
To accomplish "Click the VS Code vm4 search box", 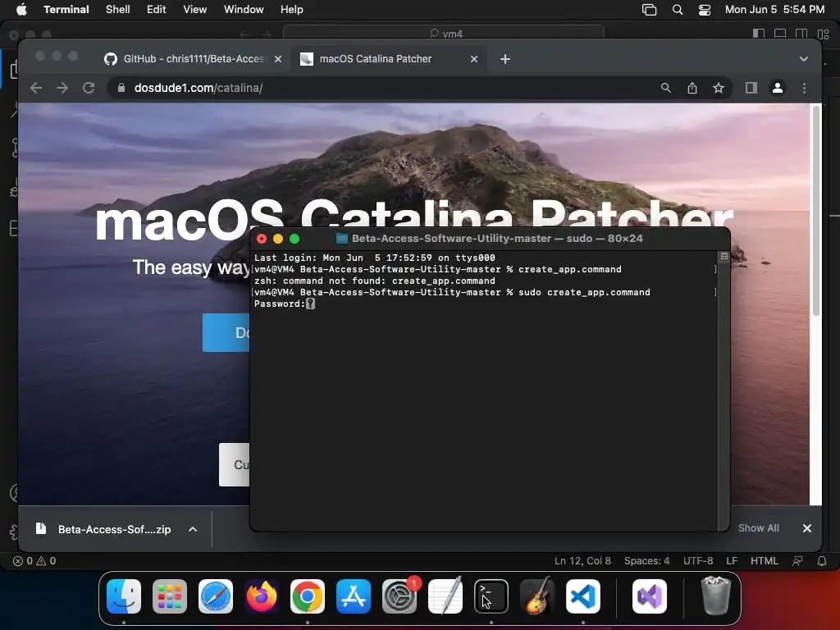I will (x=444, y=33).
